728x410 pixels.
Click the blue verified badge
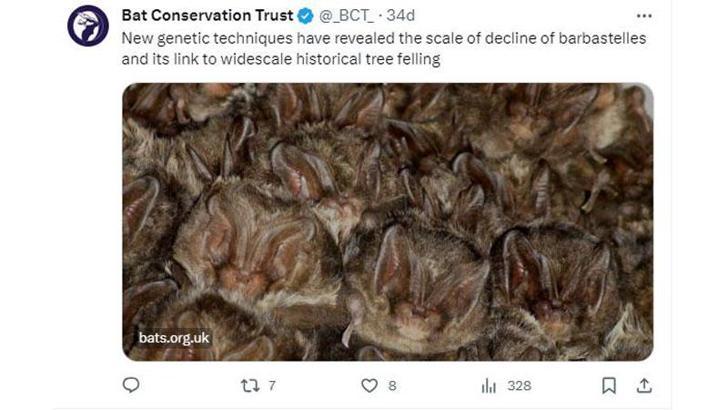point(306,16)
